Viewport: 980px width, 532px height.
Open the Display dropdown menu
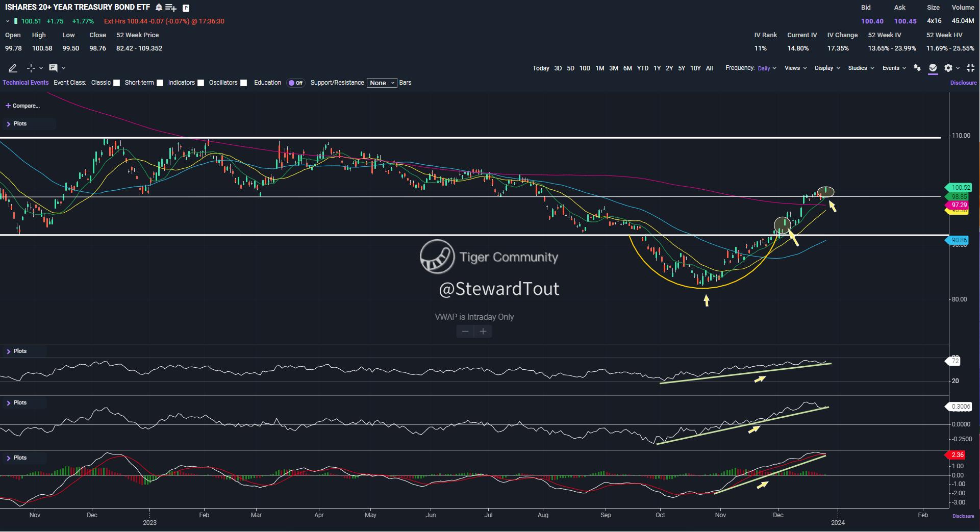click(827, 68)
